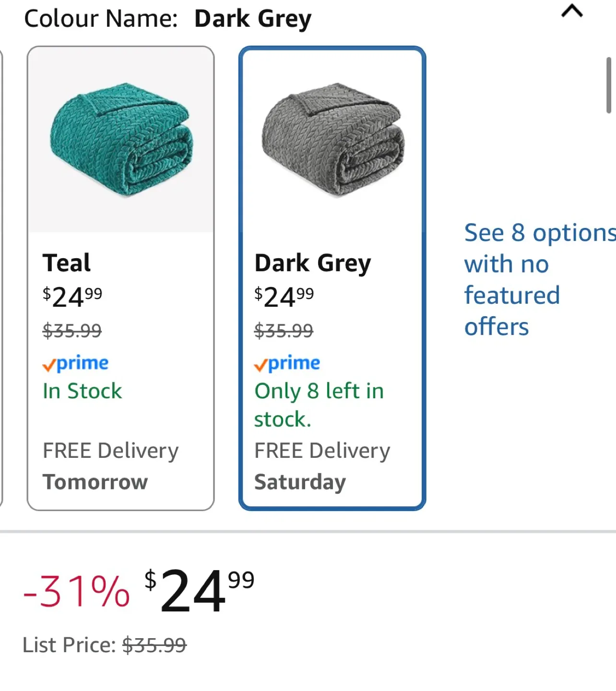The width and height of the screenshot is (616, 691).
Task: Click the Prime logo on Teal card
Action: click(x=76, y=364)
